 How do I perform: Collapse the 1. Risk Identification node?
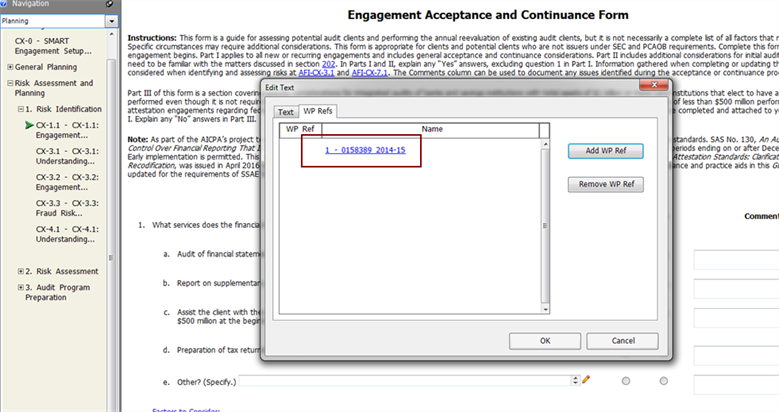[21, 109]
